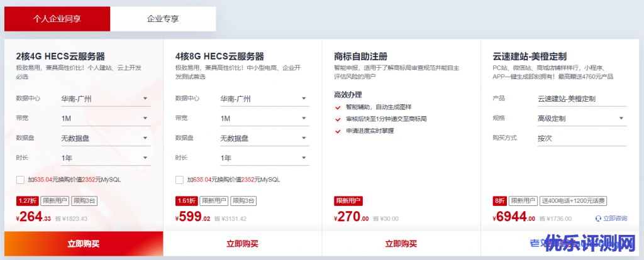Open 数据中心 dropdown in 4核8G card
The height and width of the screenshot is (260, 644).
[x=265, y=99]
